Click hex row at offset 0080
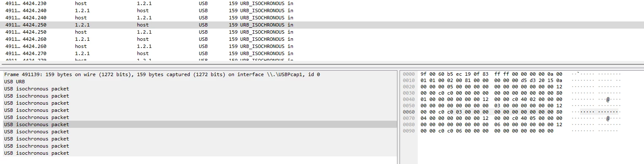 pos(491,124)
